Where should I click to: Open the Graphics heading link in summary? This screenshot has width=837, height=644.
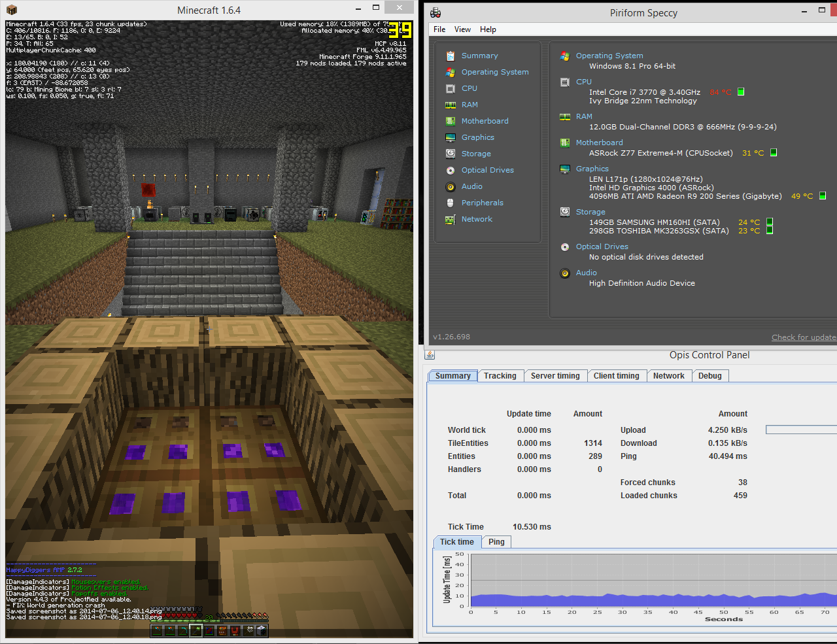tap(592, 169)
